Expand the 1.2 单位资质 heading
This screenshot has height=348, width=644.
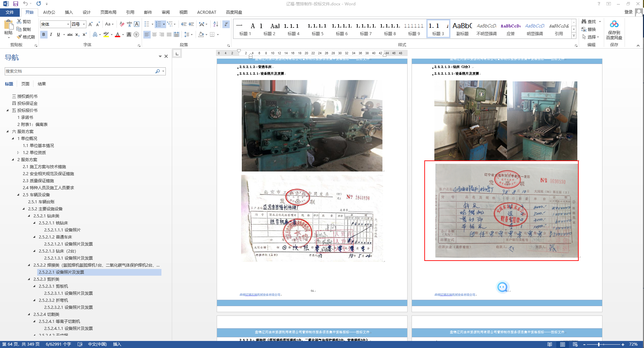point(18,152)
